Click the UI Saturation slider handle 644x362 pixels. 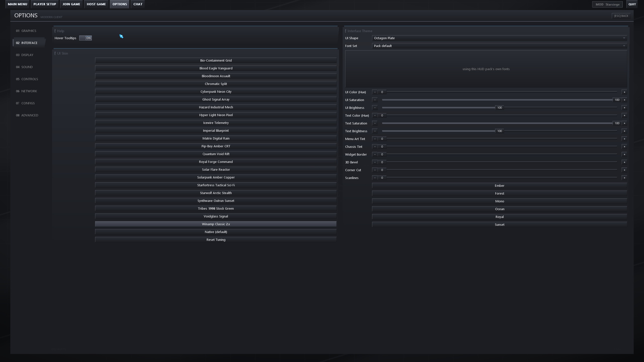[x=617, y=100]
